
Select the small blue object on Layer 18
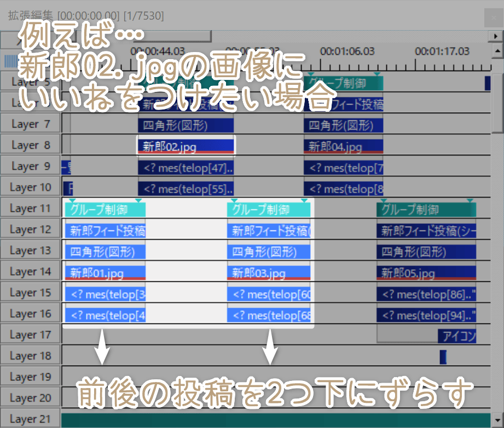tap(443, 357)
